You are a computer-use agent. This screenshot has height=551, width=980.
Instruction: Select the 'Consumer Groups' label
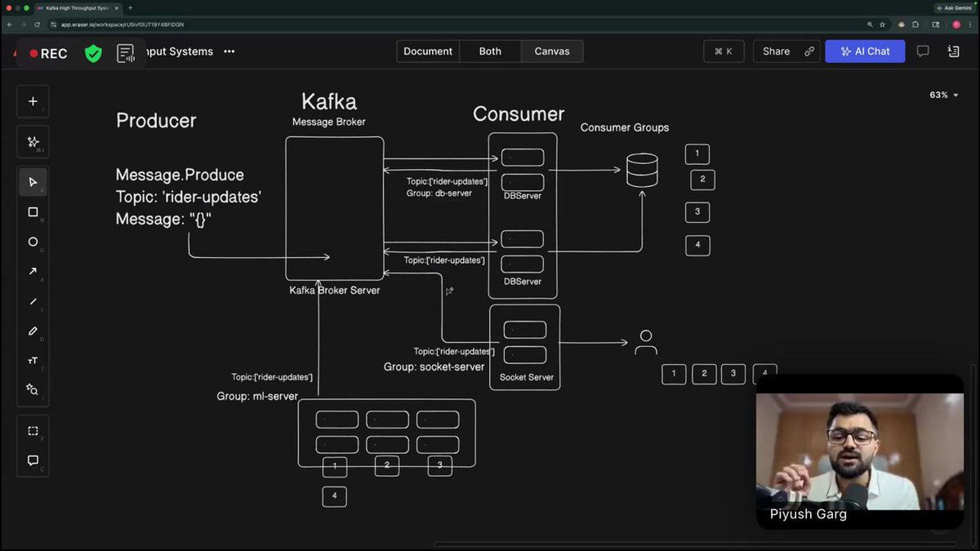pyautogui.click(x=625, y=127)
